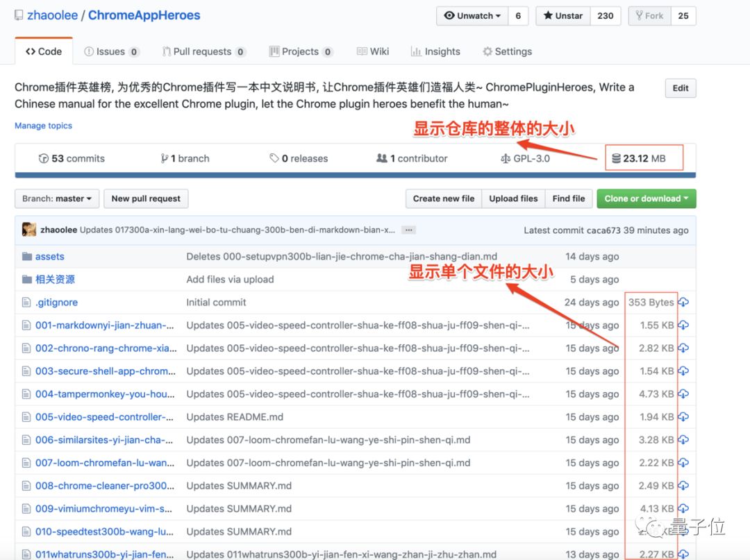Open the assets folder
This screenshot has width=750, height=560.
pyautogui.click(x=49, y=256)
